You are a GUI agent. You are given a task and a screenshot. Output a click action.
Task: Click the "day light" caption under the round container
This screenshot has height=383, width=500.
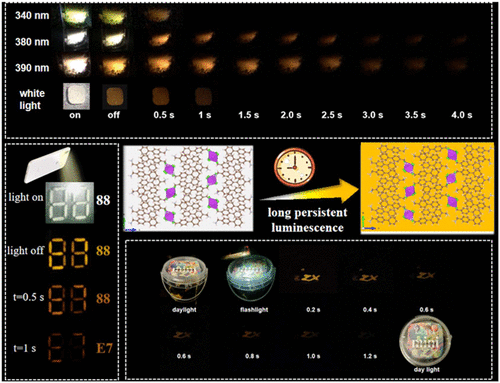tap(427, 369)
